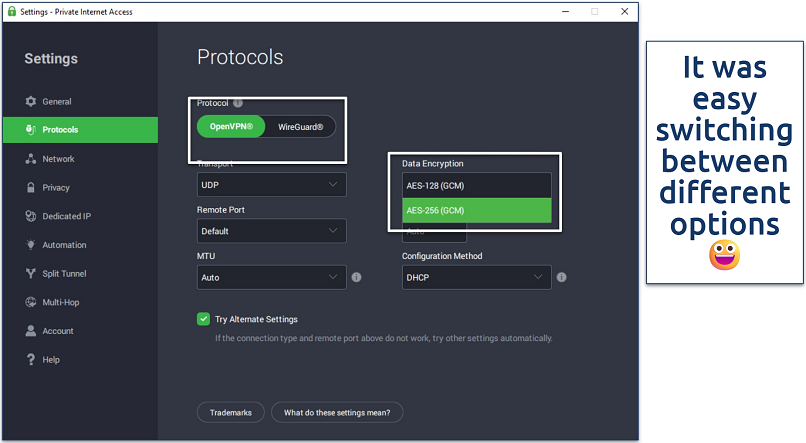Open the MTU Auto dropdown
This screenshot has width=806, height=443.
pyautogui.click(x=271, y=278)
